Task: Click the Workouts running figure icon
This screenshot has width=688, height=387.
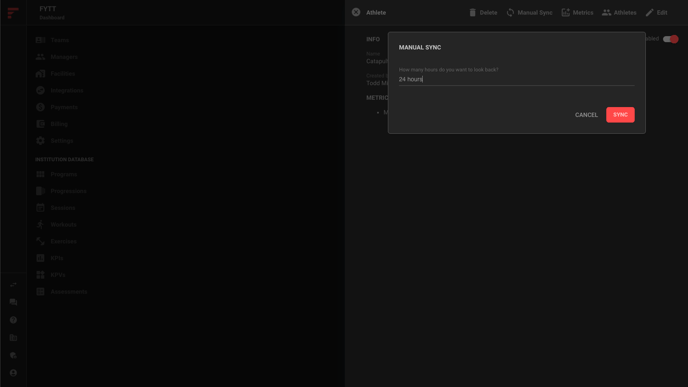Action: click(x=40, y=224)
